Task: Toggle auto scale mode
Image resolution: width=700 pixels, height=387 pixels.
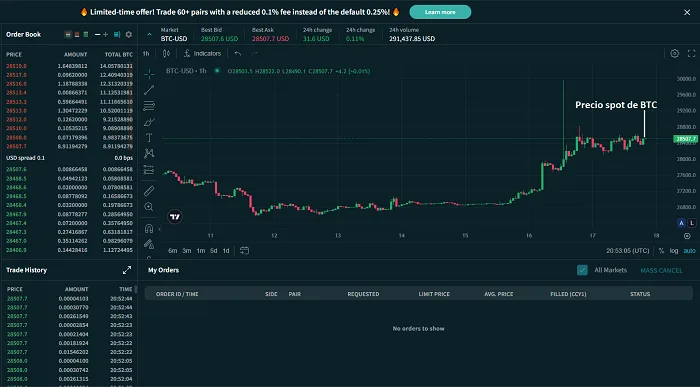Action: click(x=689, y=251)
